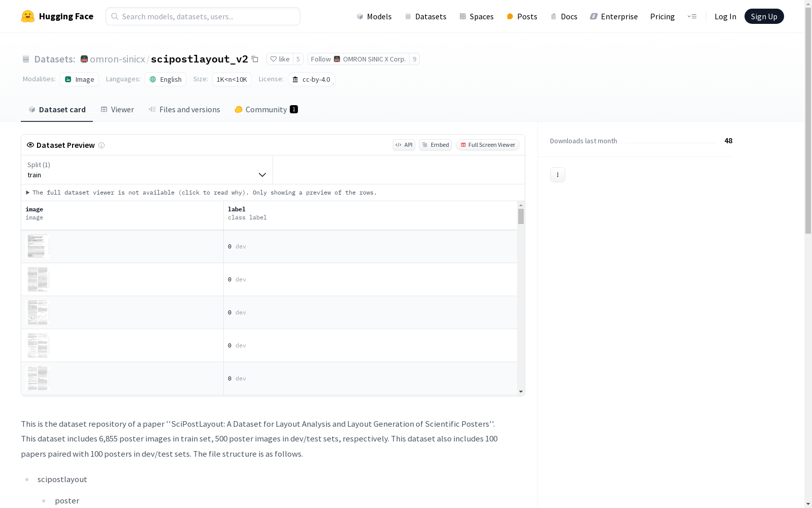Switch to the Dataset card tab
This screenshot has width=812, height=508.
pyautogui.click(x=57, y=110)
